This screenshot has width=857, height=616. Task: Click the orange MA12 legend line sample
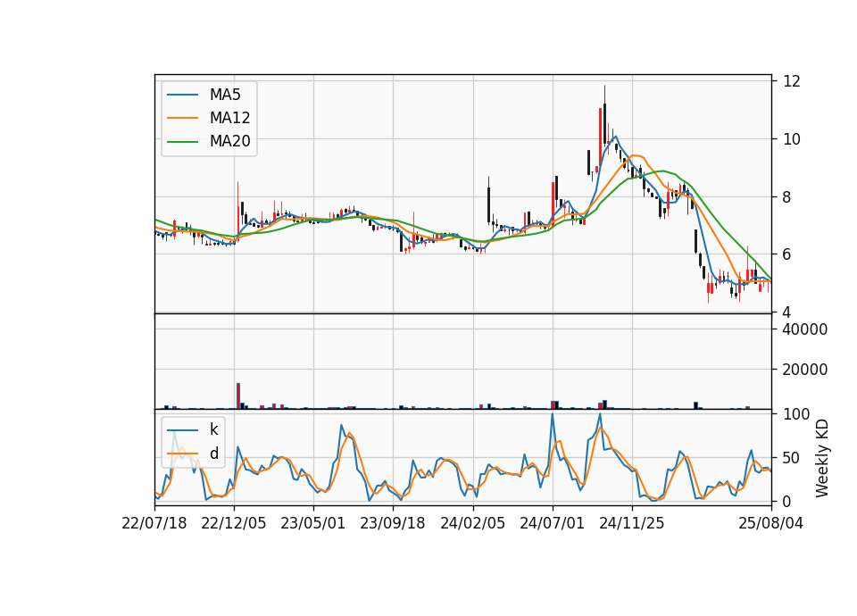[182, 118]
